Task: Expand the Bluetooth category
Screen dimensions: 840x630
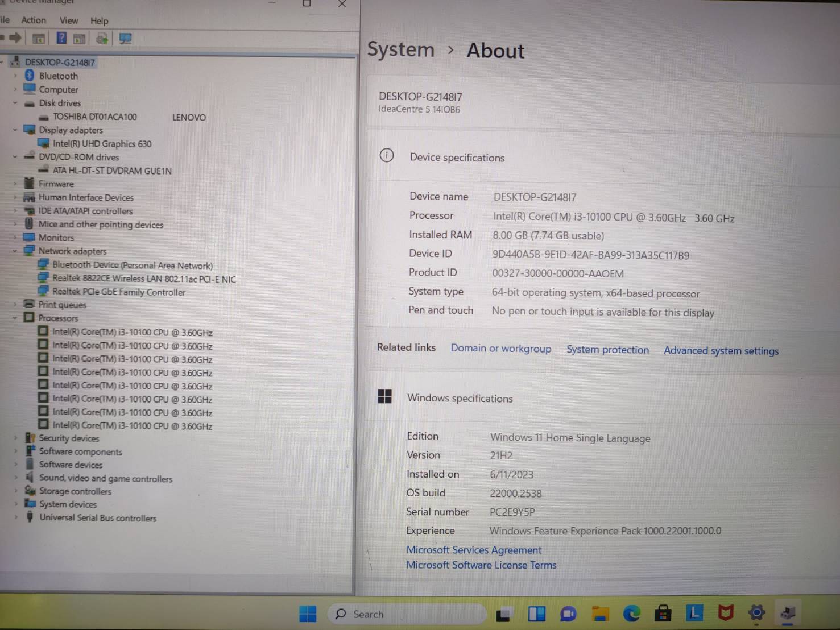Action: (x=15, y=76)
